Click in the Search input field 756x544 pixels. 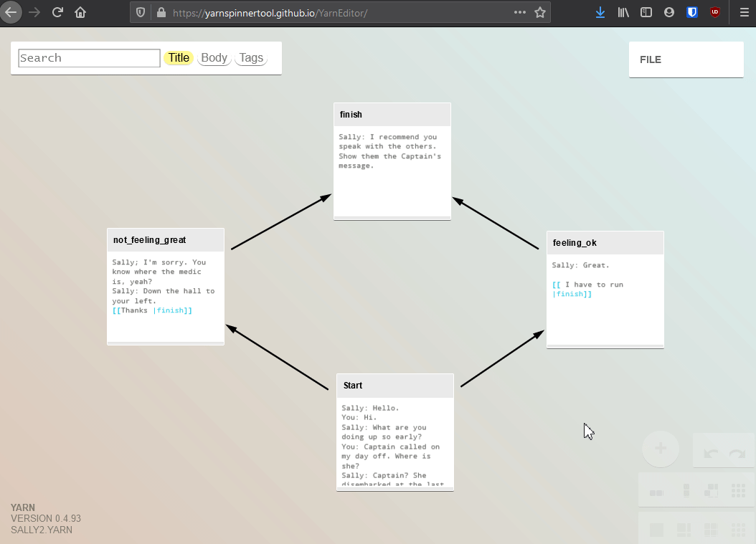coord(89,58)
